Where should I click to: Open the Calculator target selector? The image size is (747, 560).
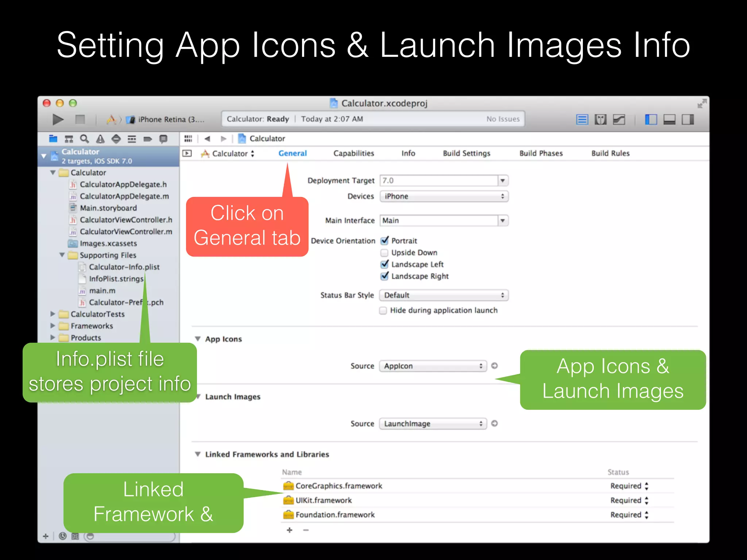(228, 153)
